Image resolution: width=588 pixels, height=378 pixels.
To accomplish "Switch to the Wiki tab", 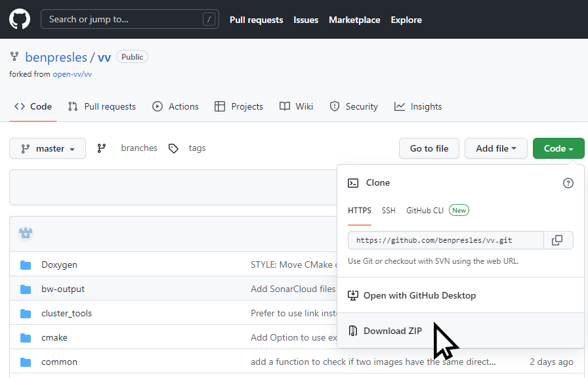I will [x=296, y=106].
